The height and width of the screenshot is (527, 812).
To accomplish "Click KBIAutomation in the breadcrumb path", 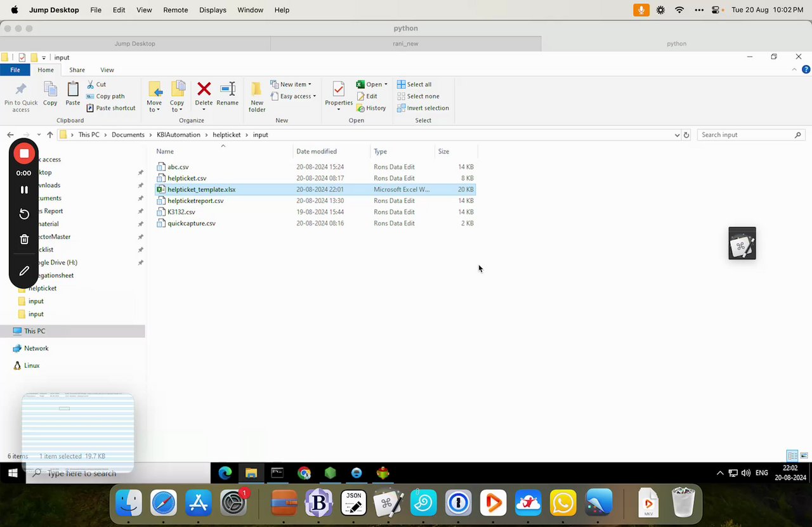I will [x=178, y=134].
